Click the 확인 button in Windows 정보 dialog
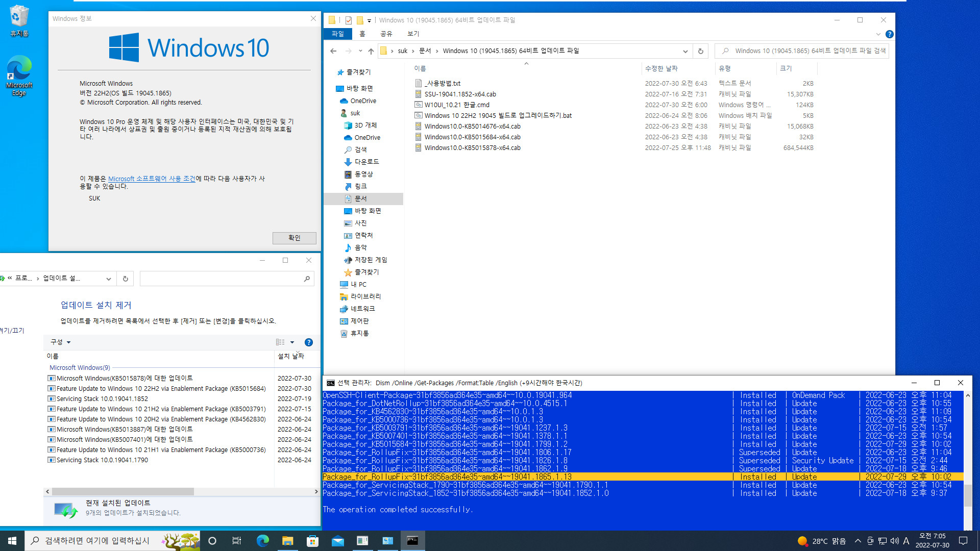This screenshot has width=980, height=551. 294,238
